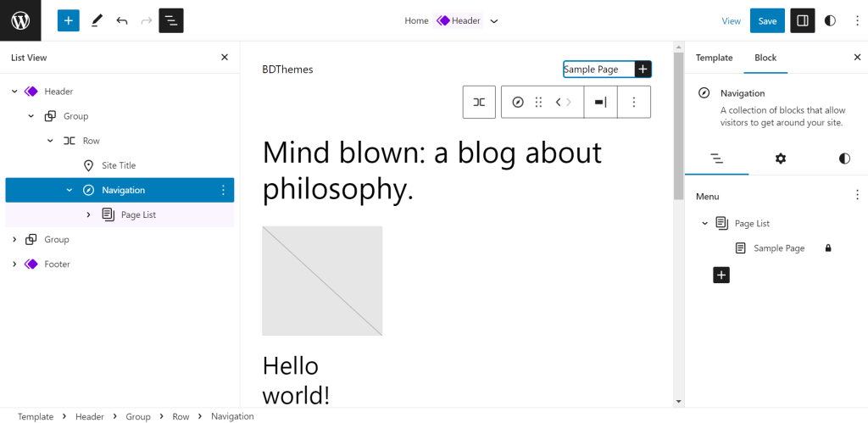
Task: Open the block inserter plus button
Action: tap(69, 20)
